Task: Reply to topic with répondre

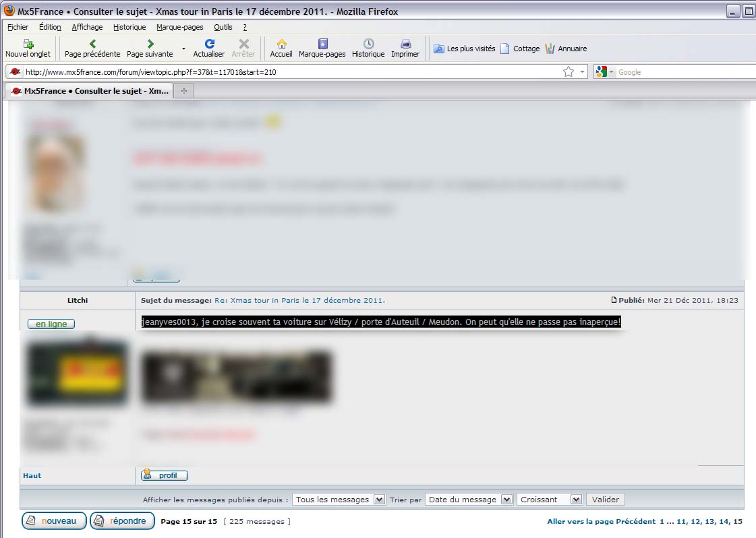Action: (x=123, y=521)
